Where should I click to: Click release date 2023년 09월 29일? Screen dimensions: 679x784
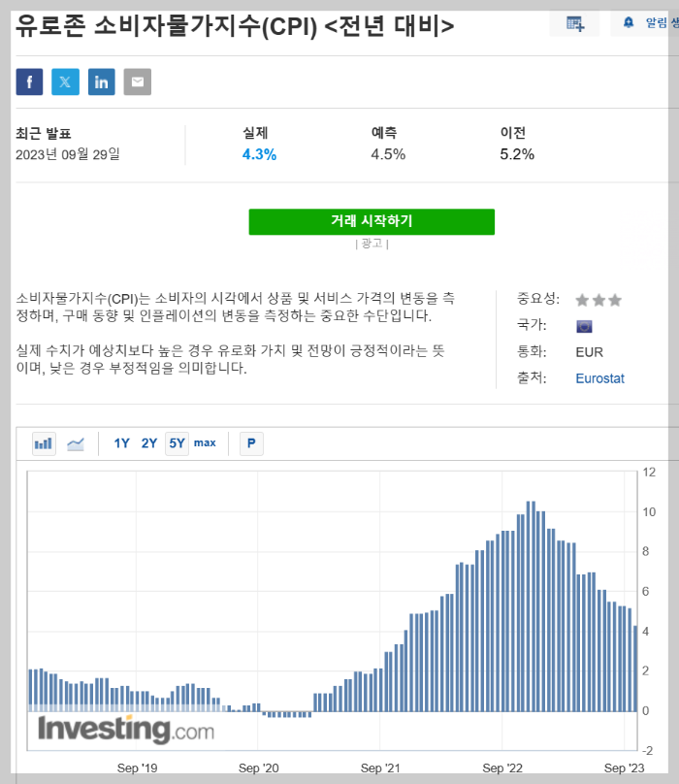tap(68, 154)
